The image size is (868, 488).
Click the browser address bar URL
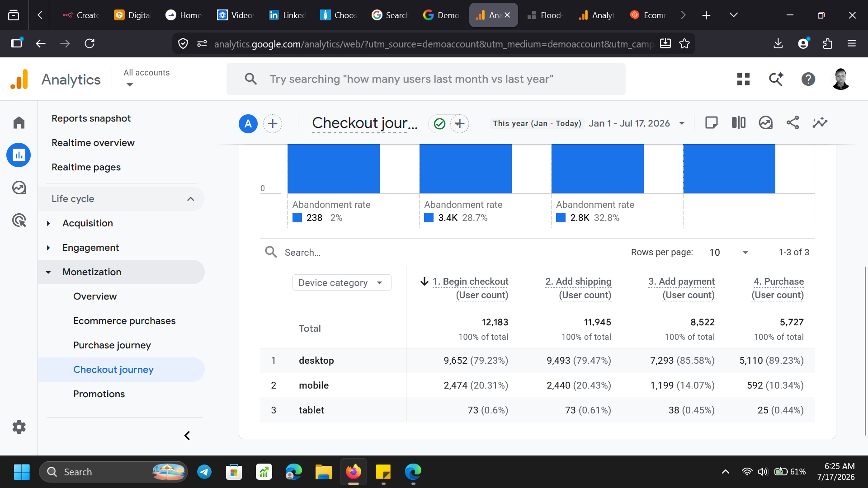pyautogui.click(x=434, y=44)
